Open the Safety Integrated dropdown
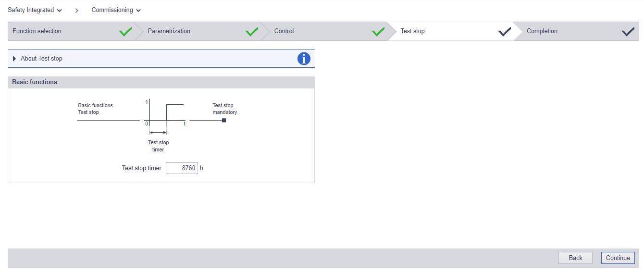 click(35, 10)
